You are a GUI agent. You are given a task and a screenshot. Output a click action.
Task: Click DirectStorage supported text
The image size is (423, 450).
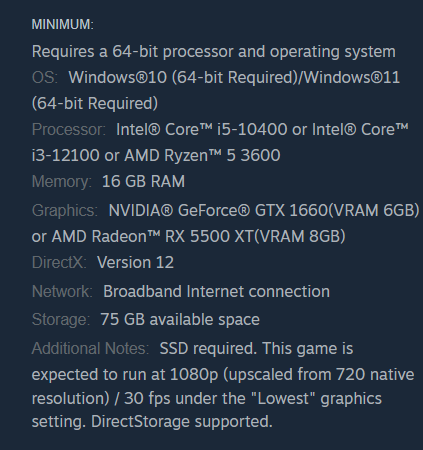[x=182, y=421]
